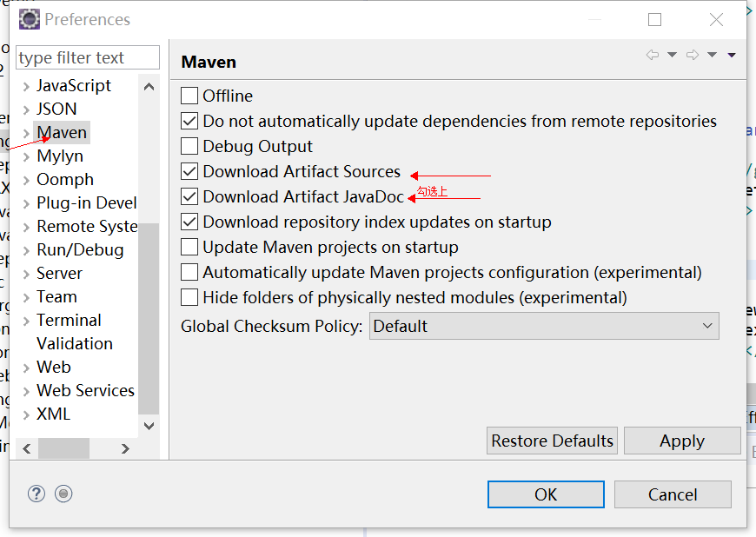Image resolution: width=756 pixels, height=537 pixels.
Task: Click the Apply button
Action: (682, 441)
